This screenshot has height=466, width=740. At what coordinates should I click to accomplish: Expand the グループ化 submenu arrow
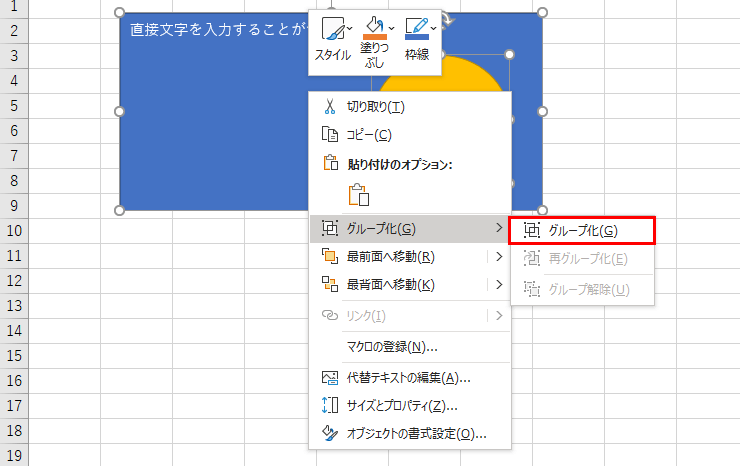[499, 228]
